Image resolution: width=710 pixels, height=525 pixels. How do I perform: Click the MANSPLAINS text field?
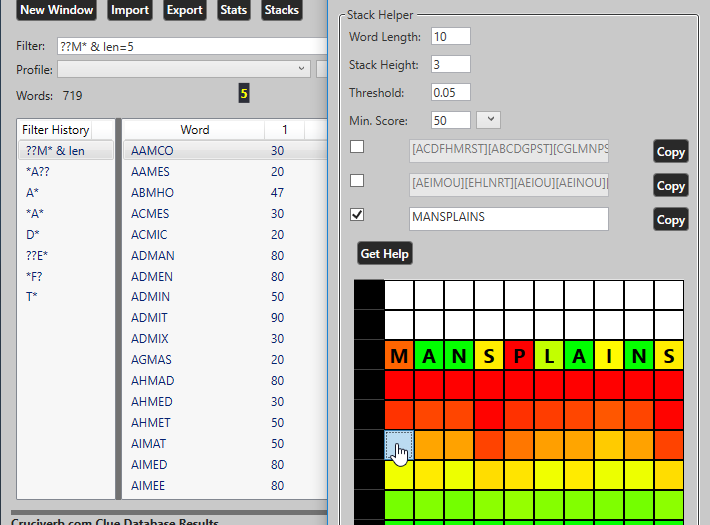coord(509,219)
